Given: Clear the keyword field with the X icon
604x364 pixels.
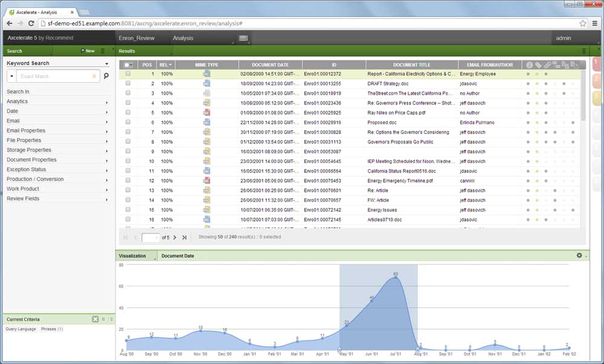Looking at the screenshot, I should click(x=94, y=76).
